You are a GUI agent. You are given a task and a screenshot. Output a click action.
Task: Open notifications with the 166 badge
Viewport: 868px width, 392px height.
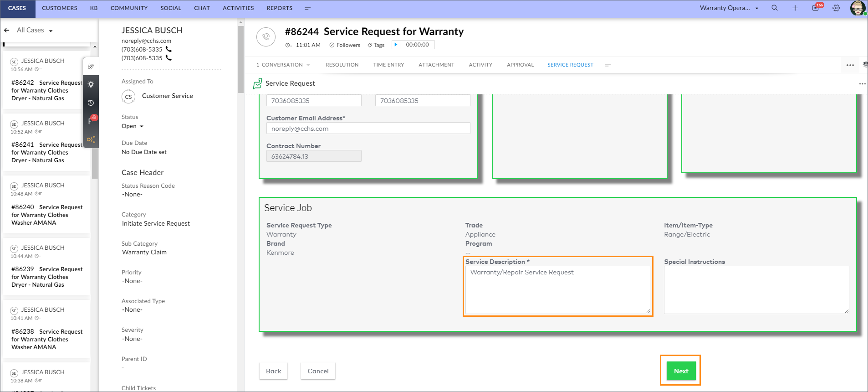pos(816,8)
